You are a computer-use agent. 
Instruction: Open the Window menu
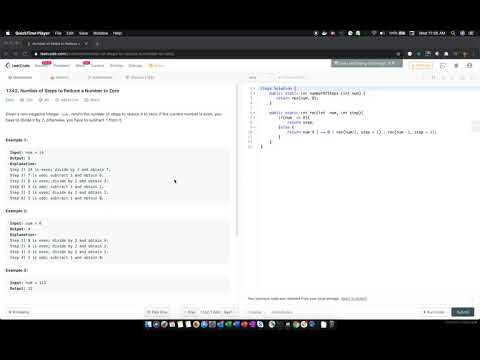pyautogui.click(x=100, y=33)
